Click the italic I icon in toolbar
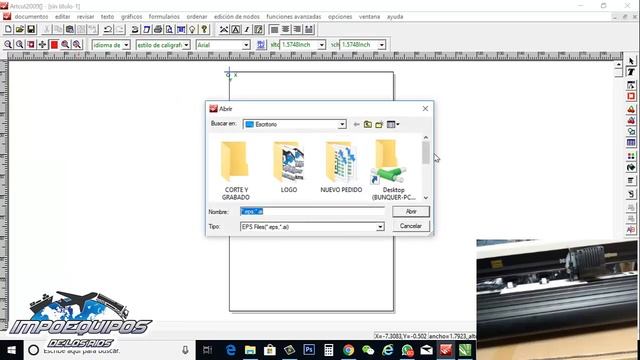Screen dimensions: 640x360 (x=247, y=29)
